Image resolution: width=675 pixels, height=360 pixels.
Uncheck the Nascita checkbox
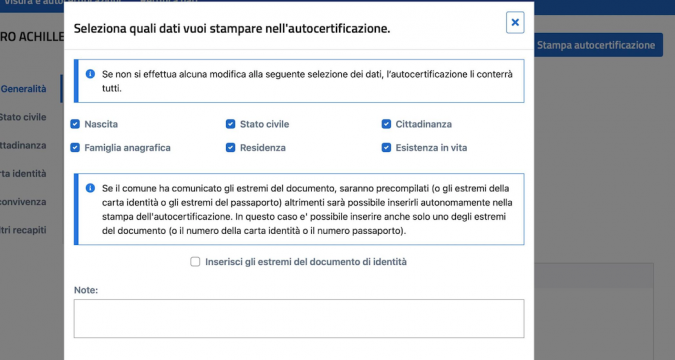75,124
